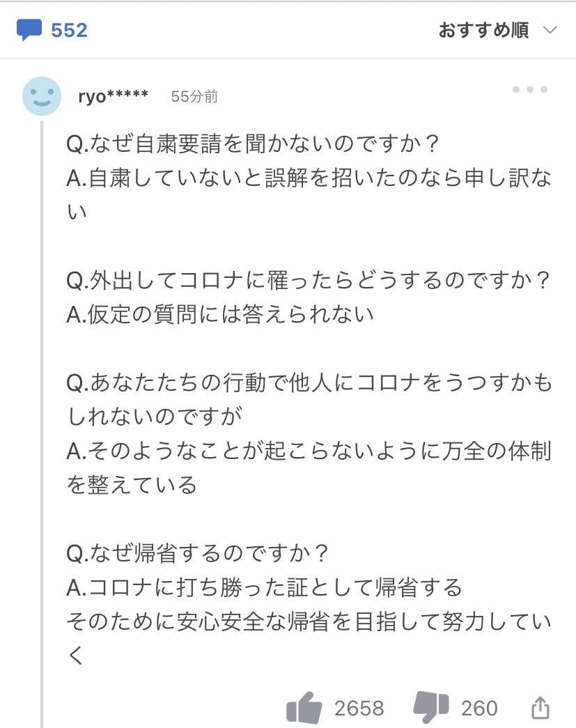Click the 2658 likes count
This screenshot has width=576, height=728.
click(x=359, y=708)
